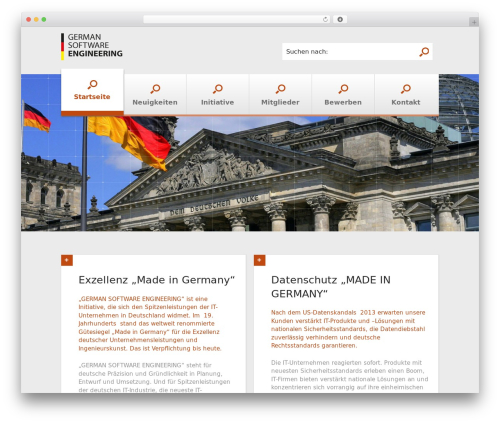Screen dimensions: 500x423
Task: Open the 'Exzellenz Made in Germany' heading
Action: click(157, 280)
